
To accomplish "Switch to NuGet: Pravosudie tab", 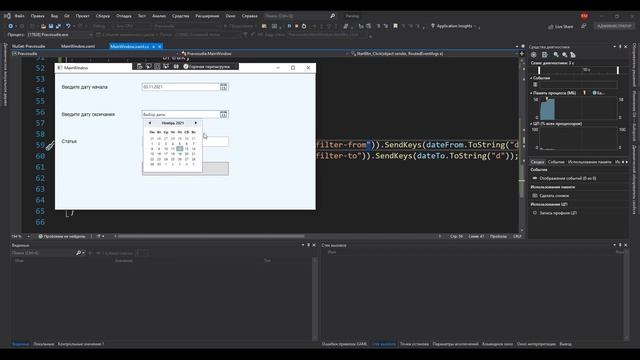I will pyautogui.click(x=29, y=47).
